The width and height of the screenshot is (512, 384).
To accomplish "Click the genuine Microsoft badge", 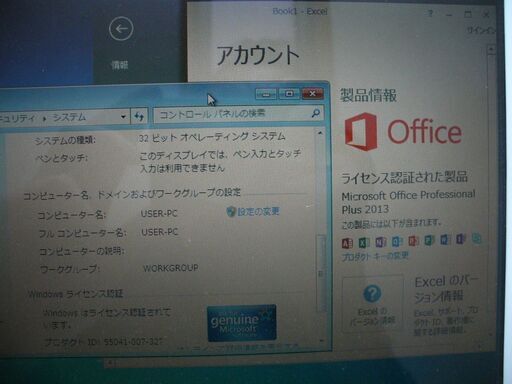I will click(x=242, y=323).
